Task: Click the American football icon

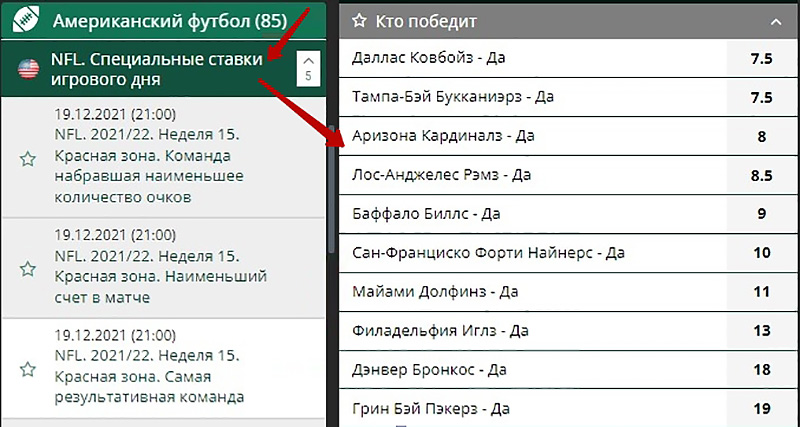Action: tap(25, 20)
